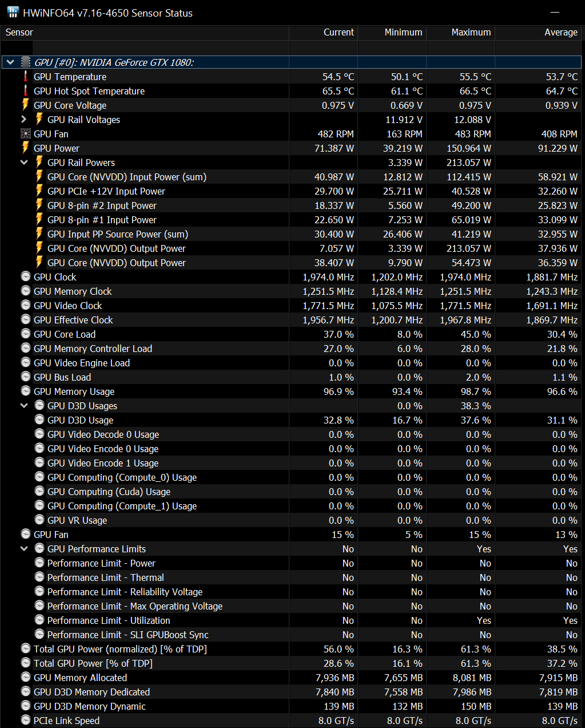Image resolution: width=585 pixels, height=728 pixels.
Task: Click the gauge icon for GPU Performance Limits
Action: click(x=39, y=548)
